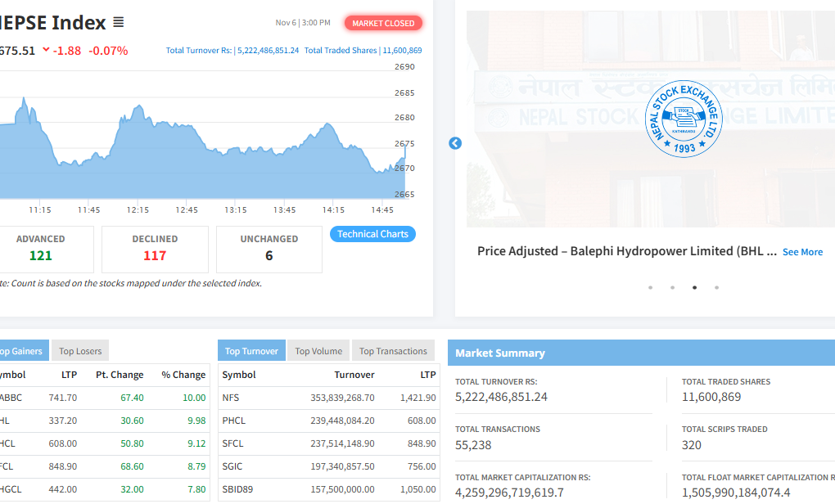Open SGIC symbol in turnover table
Image resolution: width=835 pixels, height=504 pixels.
[232, 466]
